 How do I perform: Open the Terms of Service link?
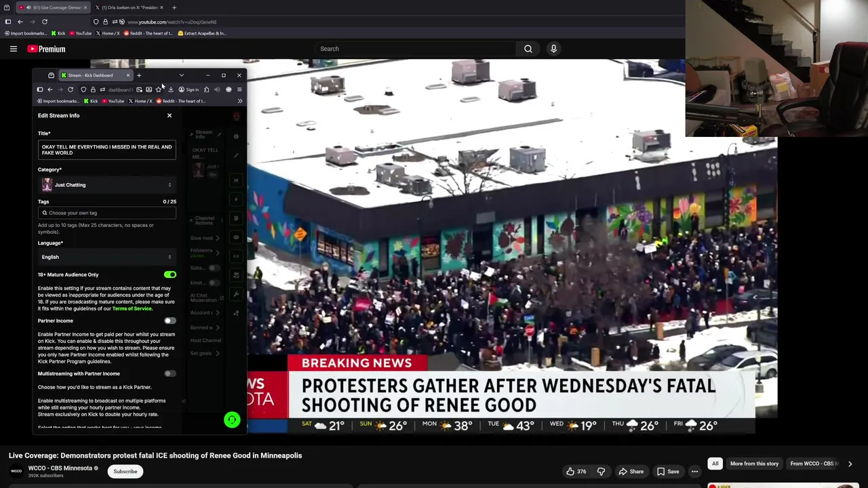[132, 308]
